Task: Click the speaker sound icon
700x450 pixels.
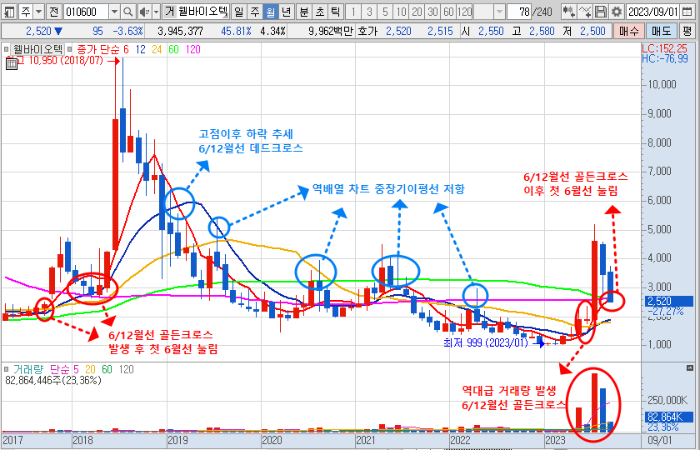Action: coord(144,12)
